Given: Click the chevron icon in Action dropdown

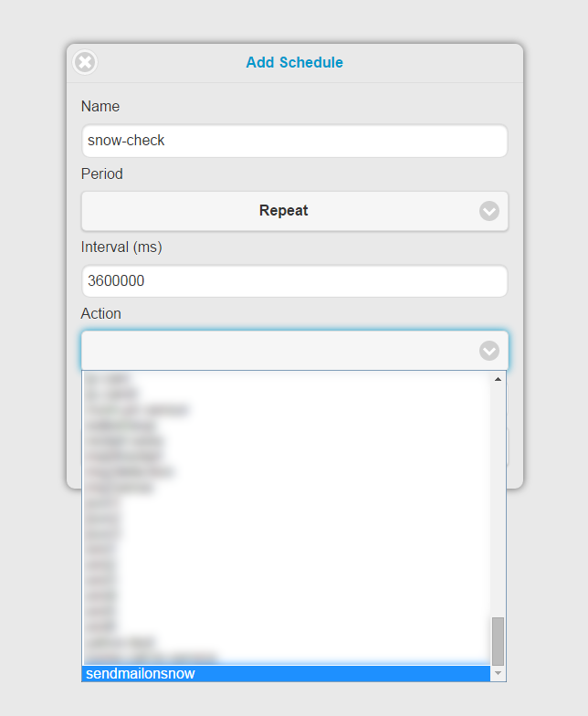Looking at the screenshot, I should click(x=489, y=351).
